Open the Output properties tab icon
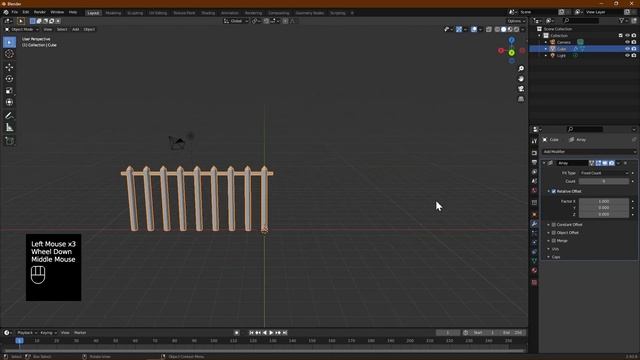The height and width of the screenshot is (360, 640). (534, 162)
